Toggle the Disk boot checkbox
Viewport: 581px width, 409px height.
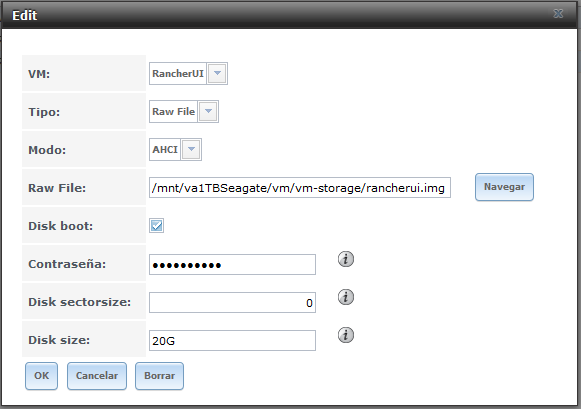coord(156,225)
